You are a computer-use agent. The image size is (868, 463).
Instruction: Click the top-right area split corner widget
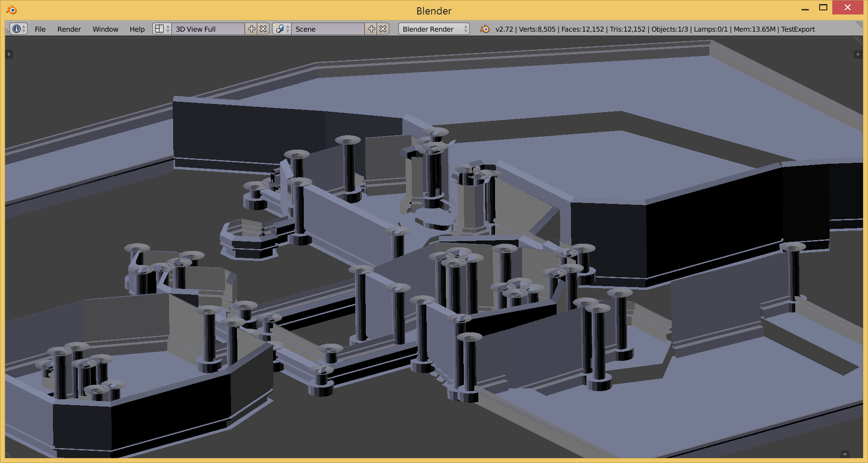tap(859, 25)
